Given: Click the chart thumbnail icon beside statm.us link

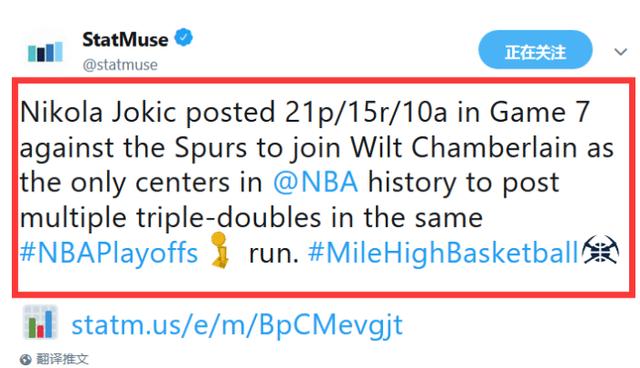Looking at the screenshot, I should 40,322.
